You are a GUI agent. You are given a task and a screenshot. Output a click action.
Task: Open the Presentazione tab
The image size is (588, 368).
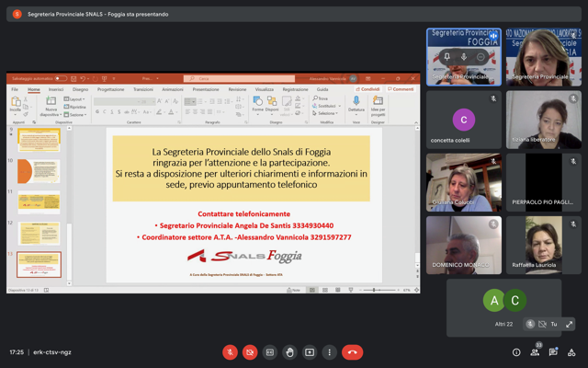206,89
